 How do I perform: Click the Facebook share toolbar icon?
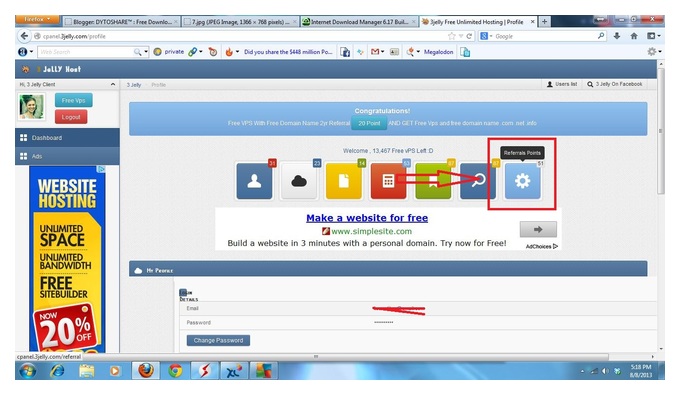tap(345, 52)
